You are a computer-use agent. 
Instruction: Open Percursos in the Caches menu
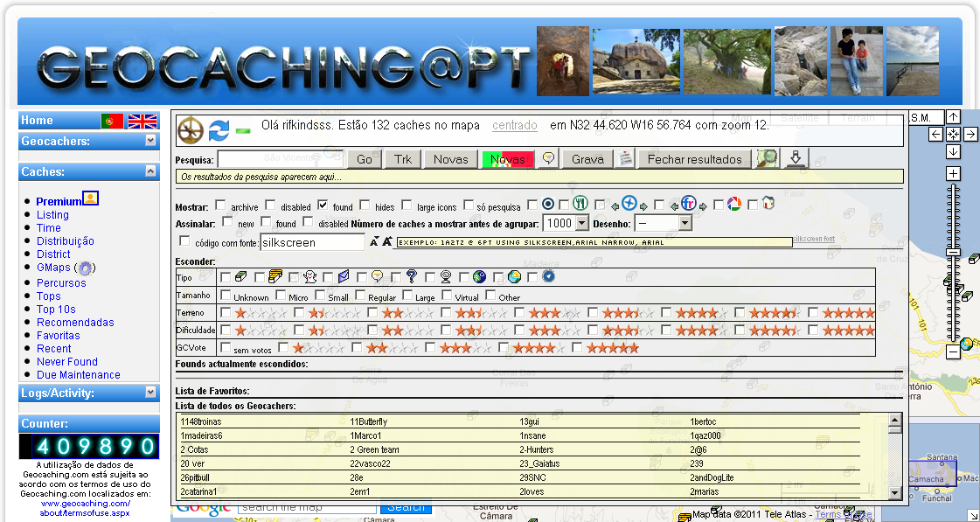coord(61,283)
